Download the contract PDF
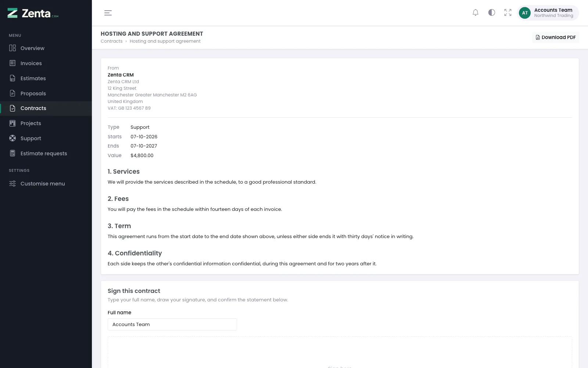Viewport: 588px width, 368px height. (x=556, y=38)
